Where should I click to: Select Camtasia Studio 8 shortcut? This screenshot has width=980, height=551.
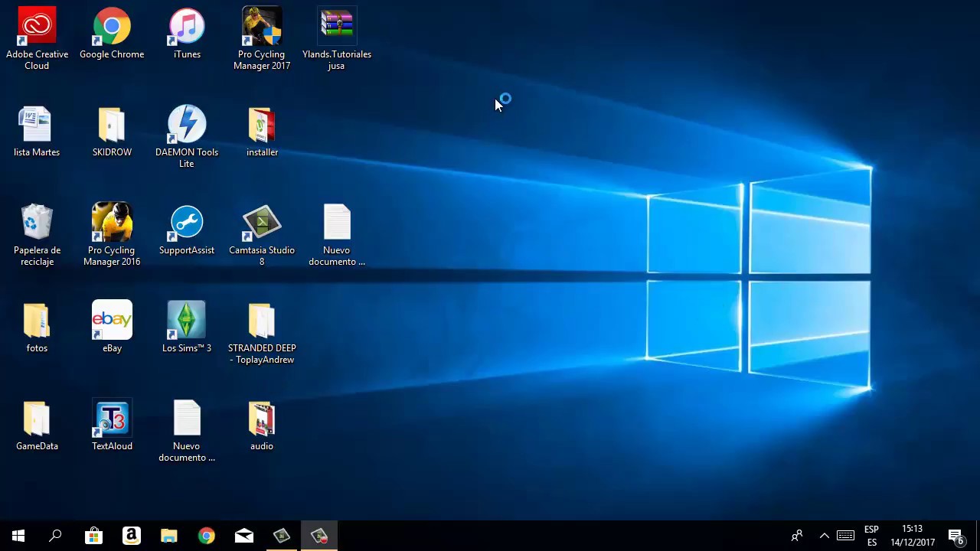pos(262,234)
